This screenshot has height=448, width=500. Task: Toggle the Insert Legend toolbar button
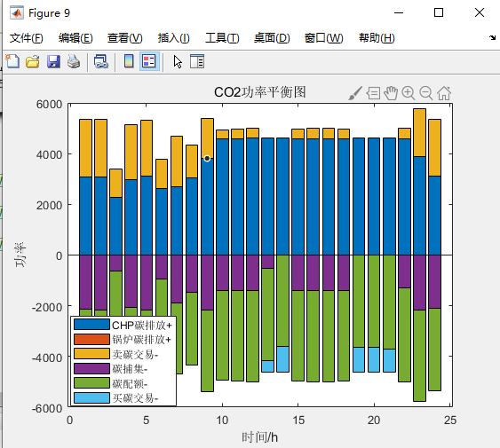click(x=149, y=61)
